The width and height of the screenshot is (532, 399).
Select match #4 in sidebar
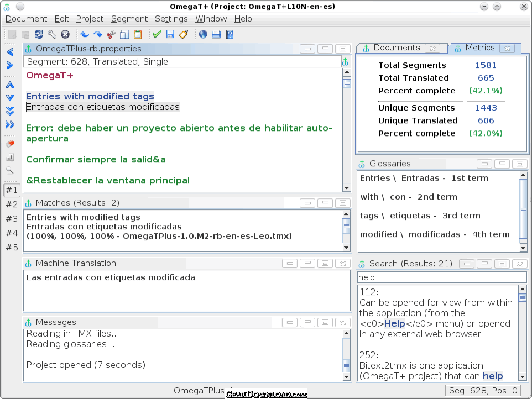pyautogui.click(x=12, y=233)
